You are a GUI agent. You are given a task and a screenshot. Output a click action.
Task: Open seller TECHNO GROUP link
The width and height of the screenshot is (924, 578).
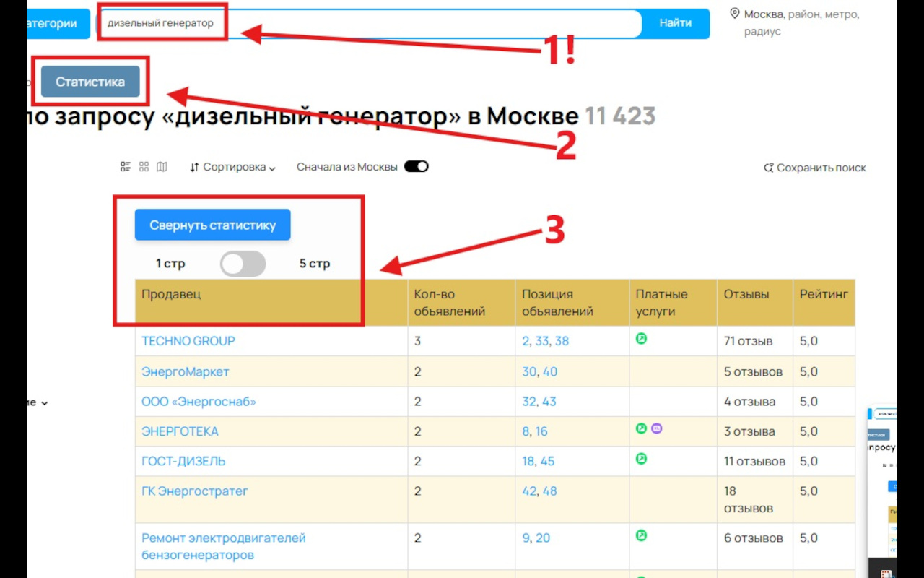[188, 341]
